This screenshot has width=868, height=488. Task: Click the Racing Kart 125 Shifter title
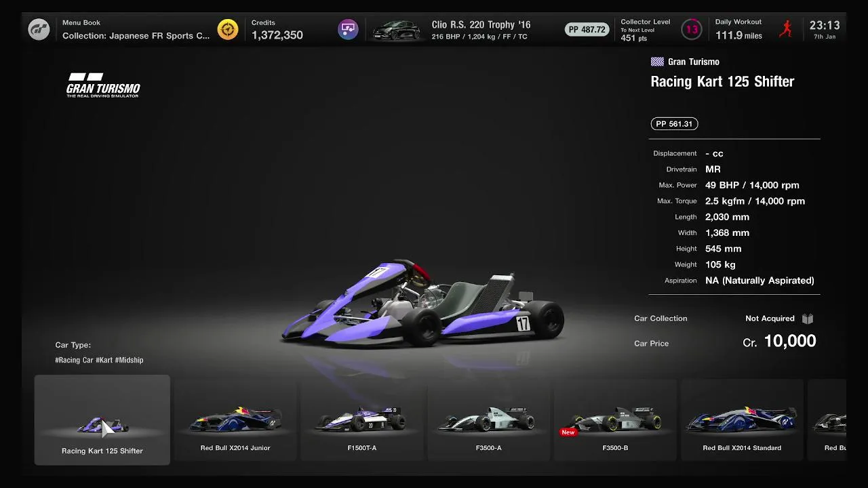[722, 81]
